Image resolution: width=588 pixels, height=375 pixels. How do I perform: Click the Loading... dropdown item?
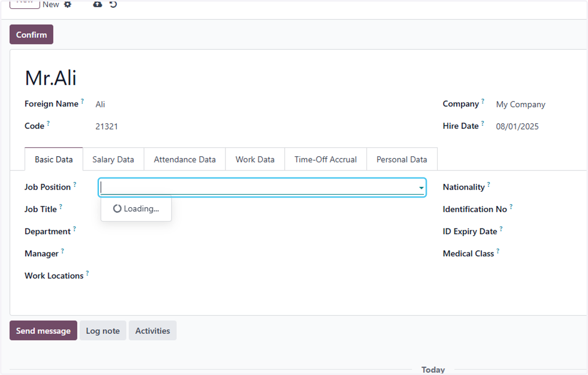click(x=136, y=209)
